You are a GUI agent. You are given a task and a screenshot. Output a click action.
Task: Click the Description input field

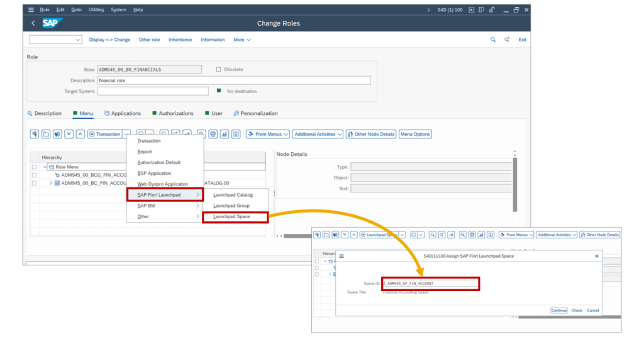click(x=234, y=80)
